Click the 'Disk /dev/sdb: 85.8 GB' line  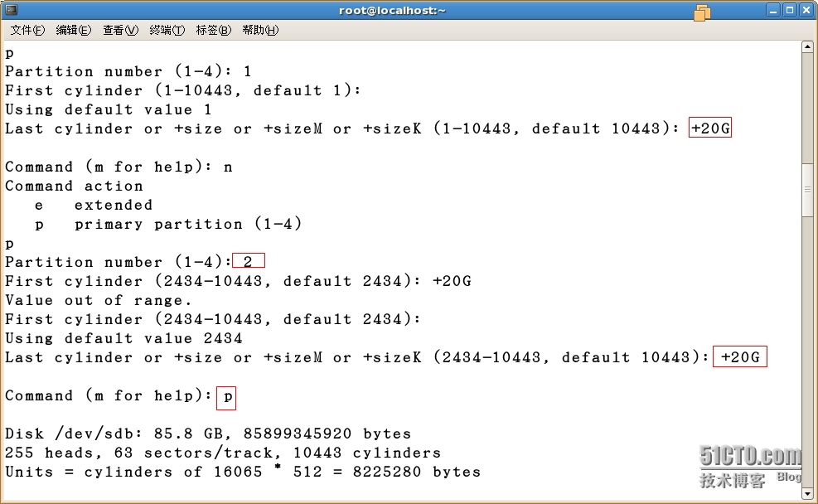point(208,434)
